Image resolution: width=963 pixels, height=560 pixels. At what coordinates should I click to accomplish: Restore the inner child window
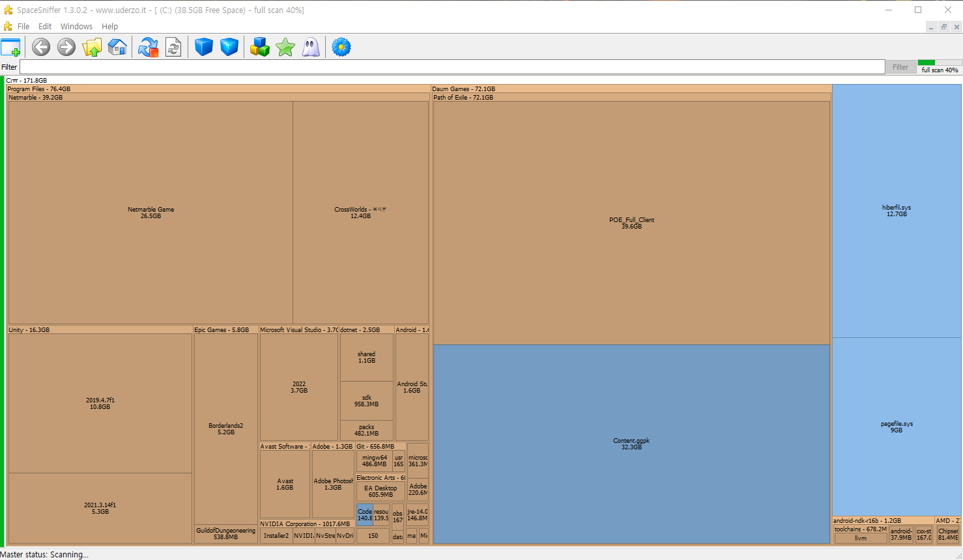point(944,27)
